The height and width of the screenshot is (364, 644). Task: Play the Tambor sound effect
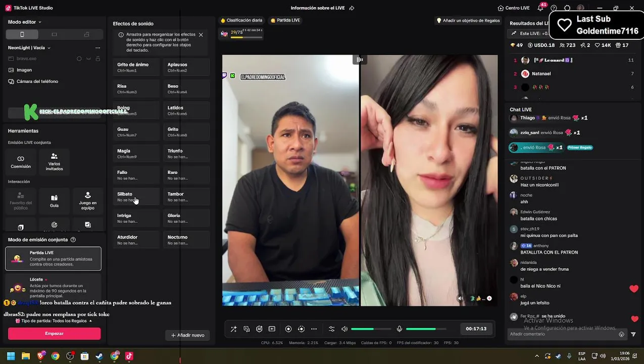point(186,197)
